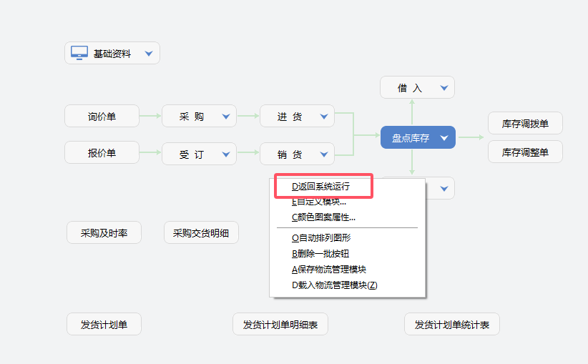Expand the 销货 dropdown arrow
588x364 pixels.
click(x=324, y=153)
